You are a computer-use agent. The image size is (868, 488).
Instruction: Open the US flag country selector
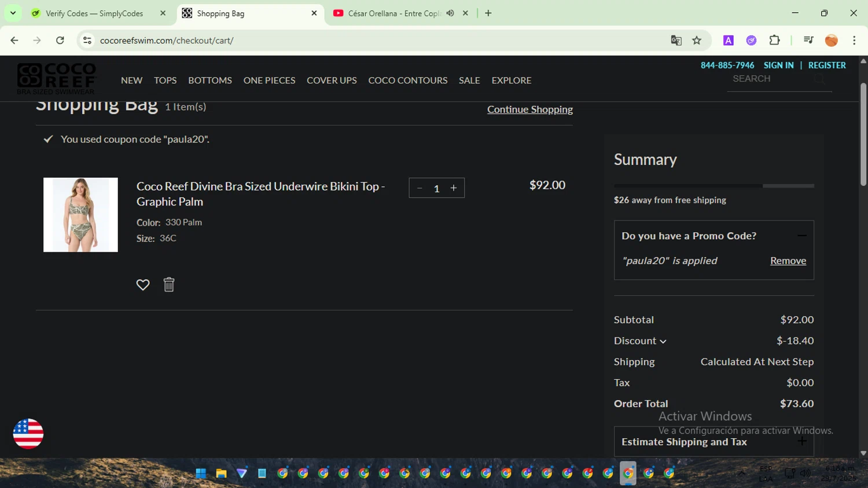coord(28,434)
